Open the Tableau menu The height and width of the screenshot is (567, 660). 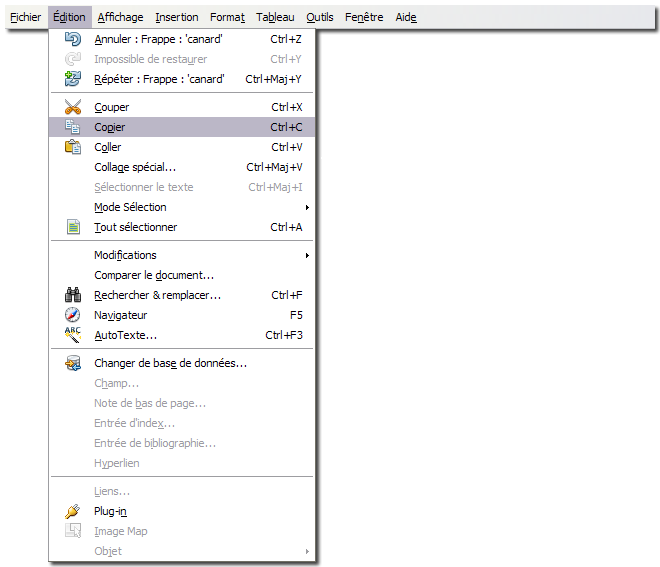click(275, 17)
